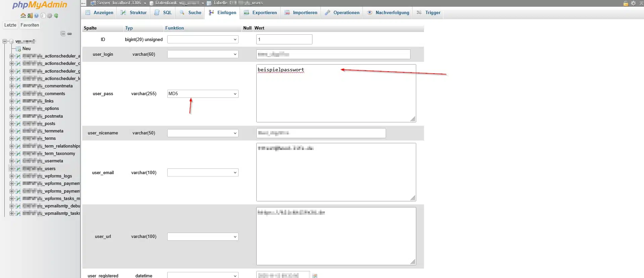Switch to the Struktur tab

(x=134, y=13)
